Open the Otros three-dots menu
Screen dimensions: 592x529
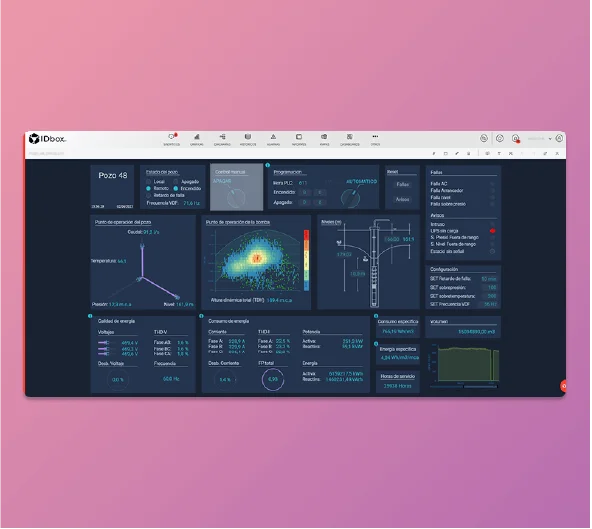pyautogui.click(x=375, y=139)
